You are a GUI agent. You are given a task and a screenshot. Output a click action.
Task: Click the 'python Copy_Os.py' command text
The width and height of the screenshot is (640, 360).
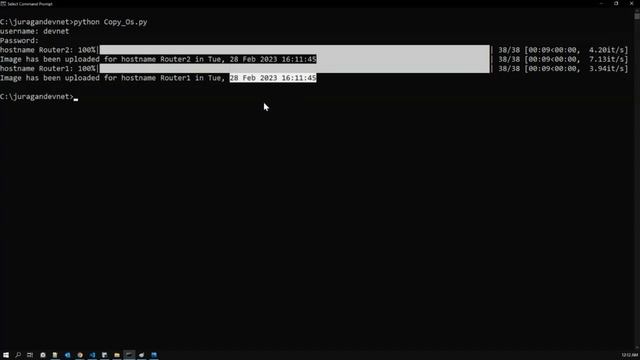(110, 22)
